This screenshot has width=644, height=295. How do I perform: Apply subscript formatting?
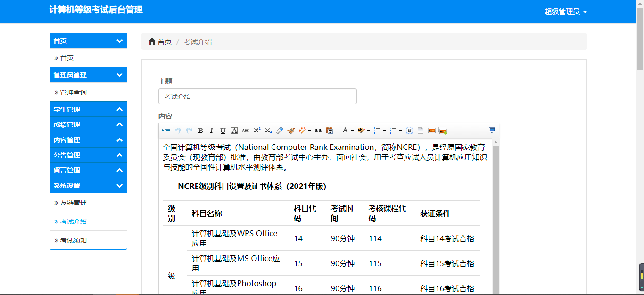(268, 131)
